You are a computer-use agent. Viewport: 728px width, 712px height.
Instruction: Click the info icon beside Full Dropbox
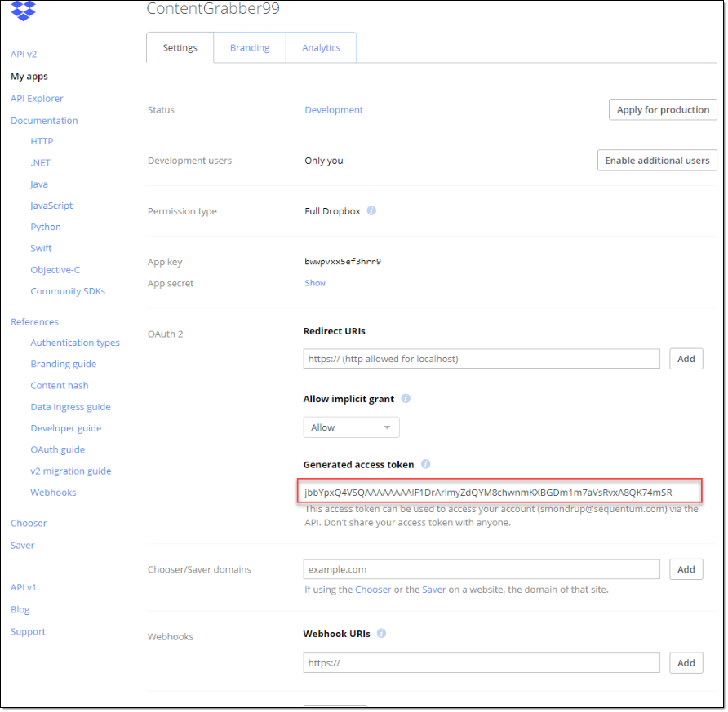371,210
